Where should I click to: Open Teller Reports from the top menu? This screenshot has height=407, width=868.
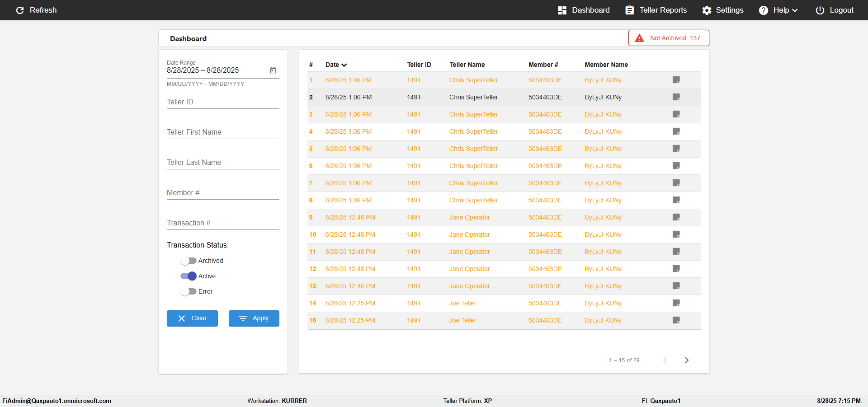tap(656, 10)
